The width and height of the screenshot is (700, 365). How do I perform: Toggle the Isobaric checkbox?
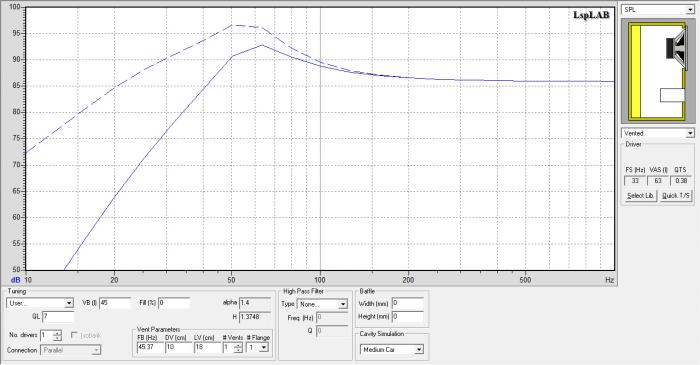pos(75,335)
